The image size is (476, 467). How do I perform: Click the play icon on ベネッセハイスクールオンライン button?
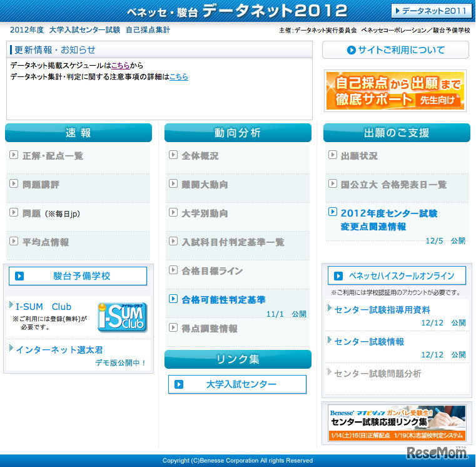pyautogui.click(x=338, y=276)
